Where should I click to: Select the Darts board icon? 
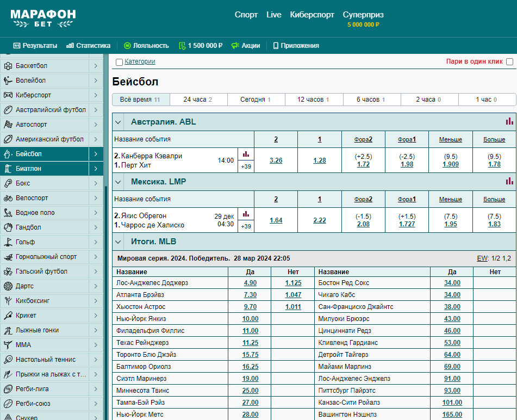(8, 286)
